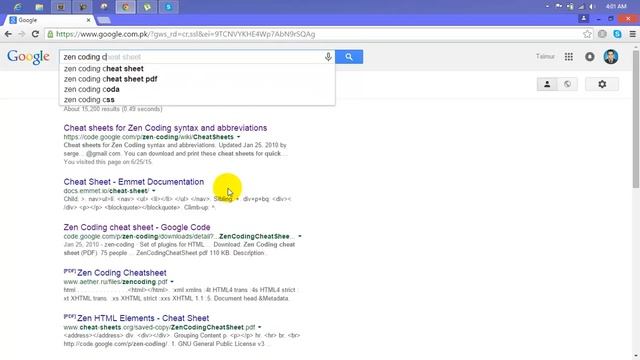
Task: Click the Taimur account name
Action: coord(545,56)
